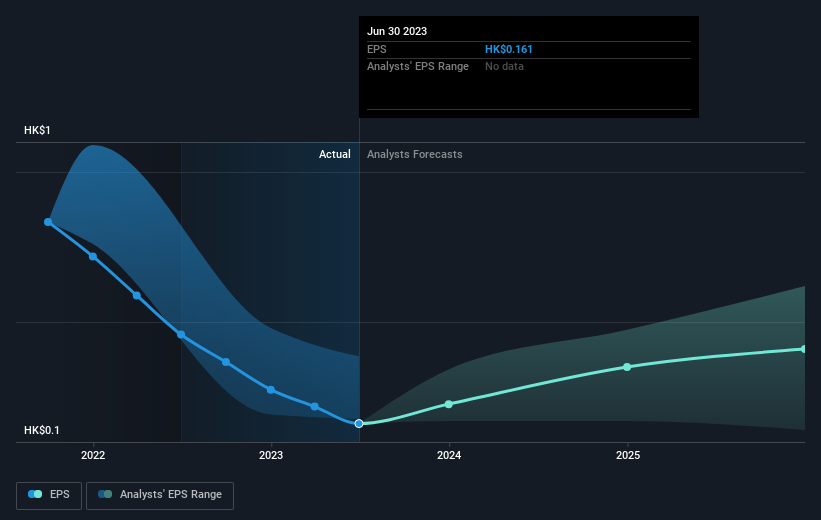Screen dimensions: 821x520
Task: Select the EPS point between mid-2022 and 2023
Action: [x=226, y=362]
